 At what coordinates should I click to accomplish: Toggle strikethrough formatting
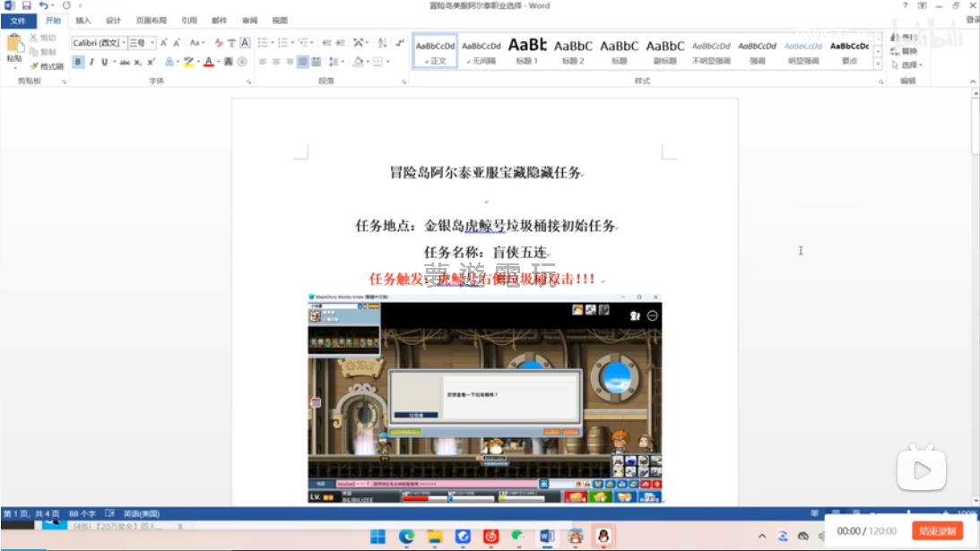click(x=125, y=62)
